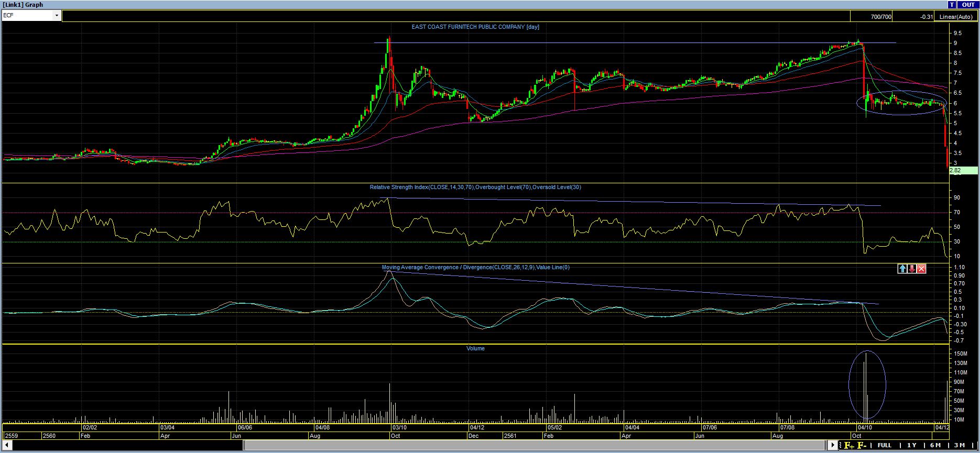This screenshot has width=980, height=453.
Task: Select the 3M time range
Action: tap(959, 445)
